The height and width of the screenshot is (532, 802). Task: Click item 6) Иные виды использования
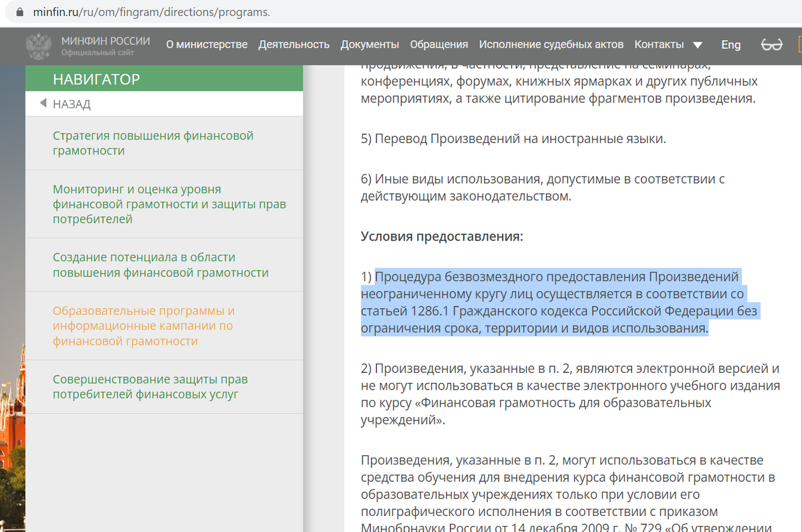[543, 188]
